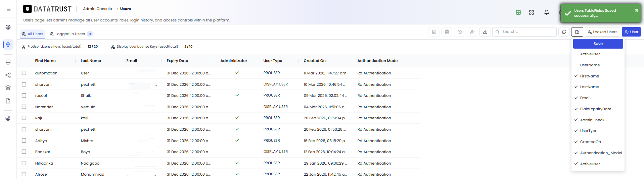644x179 pixels.
Task: Toggle PlainExpairyDate column option
Action: [598, 109]
